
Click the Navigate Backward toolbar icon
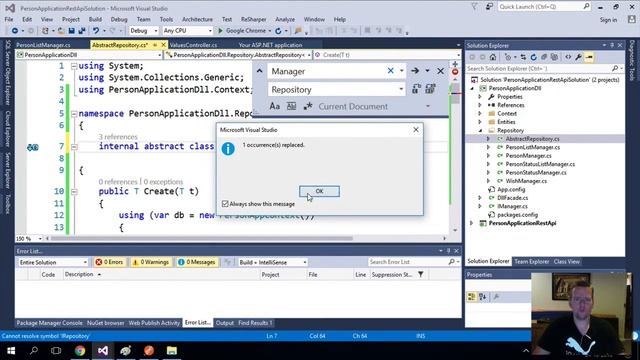(15, 31)
